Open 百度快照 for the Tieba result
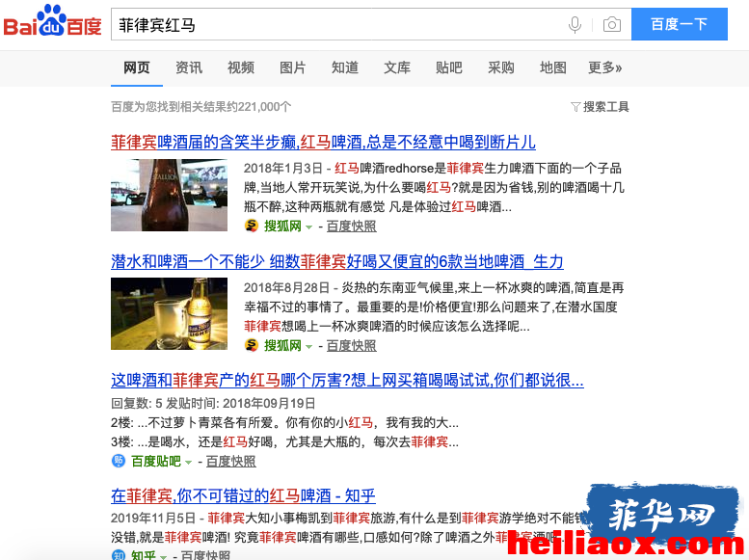Screen dimensions: 749x560 tap(231, 461)
